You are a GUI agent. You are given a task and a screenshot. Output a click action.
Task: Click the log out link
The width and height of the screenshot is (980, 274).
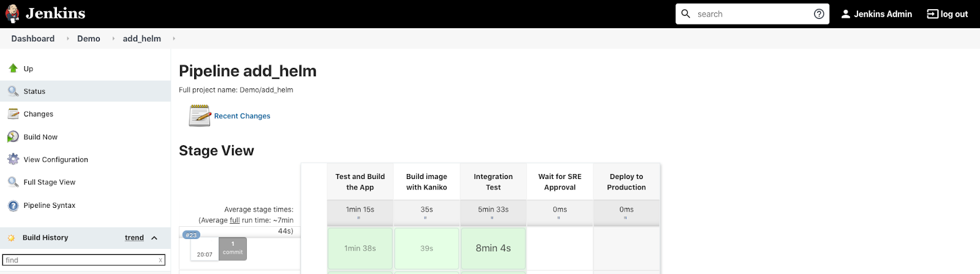pos(948,14)
